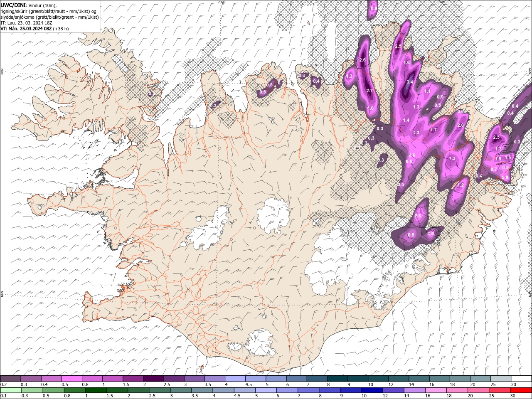Screen dimensions: 532x399
Task: Click the '0.2' label under the upper legend
Action: 3,385
